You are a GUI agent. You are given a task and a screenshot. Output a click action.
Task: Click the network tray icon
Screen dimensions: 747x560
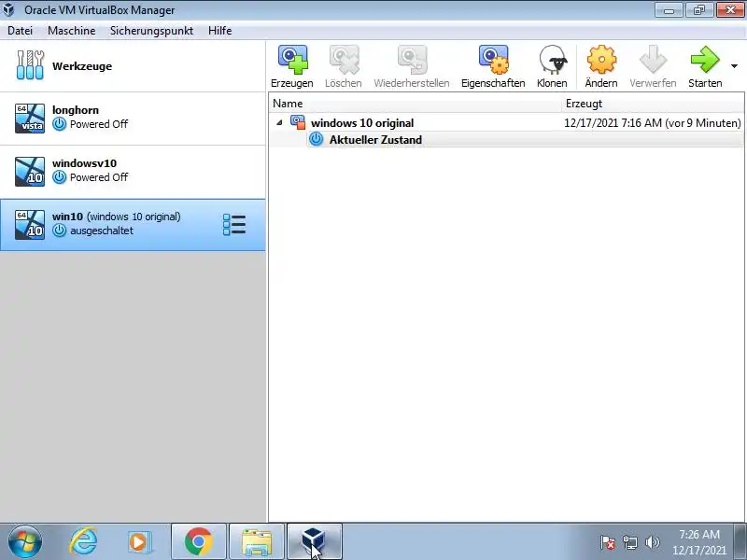coord(629,542)
